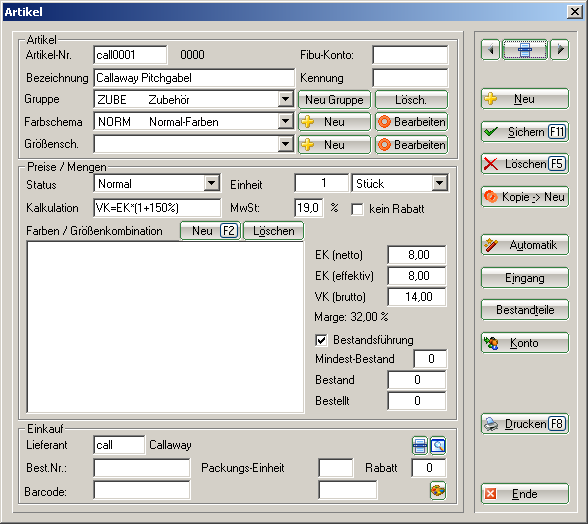Open the Farbschema dropdown list
The image size is (588, 524).
[x=286, y=122]
